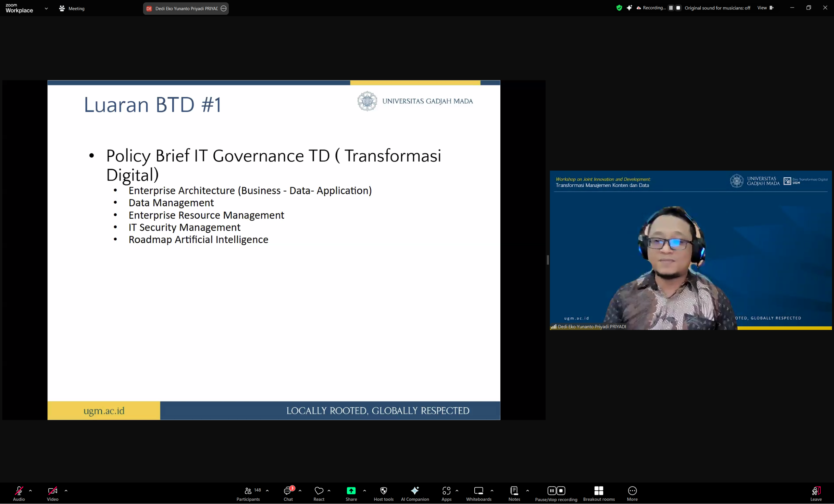Expand the video options arrow
Image resolution: width=834 pixels, height=504 pixels.
66,490
